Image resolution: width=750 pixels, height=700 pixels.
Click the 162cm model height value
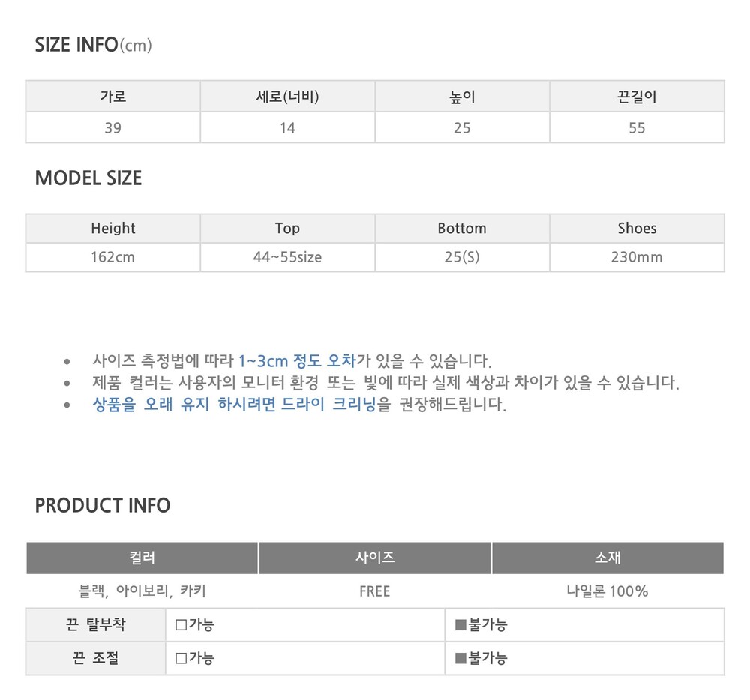point(113,257)
